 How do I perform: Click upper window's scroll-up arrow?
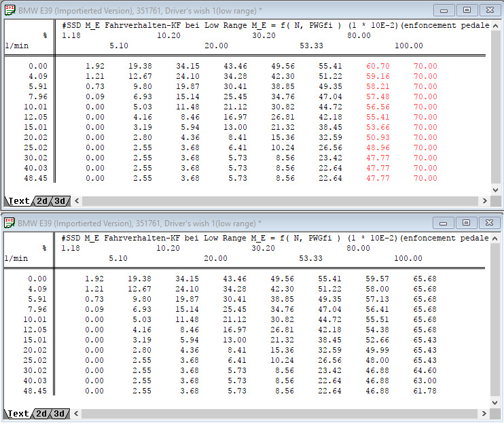pyautogui.click(x=496, y=26)
